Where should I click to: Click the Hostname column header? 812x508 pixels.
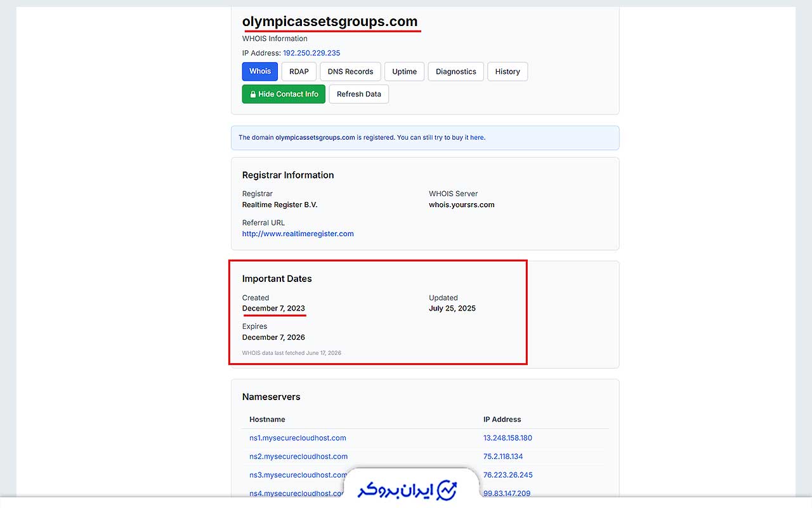[x=267, y=420]
